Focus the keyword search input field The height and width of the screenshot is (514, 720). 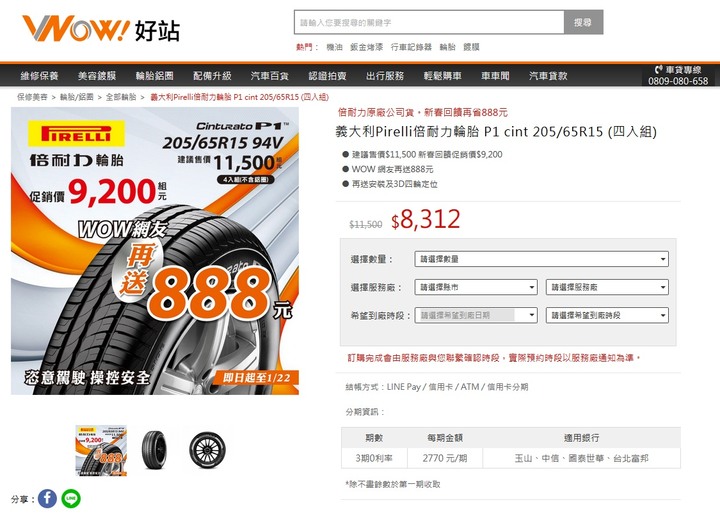[x=429, y=22]
